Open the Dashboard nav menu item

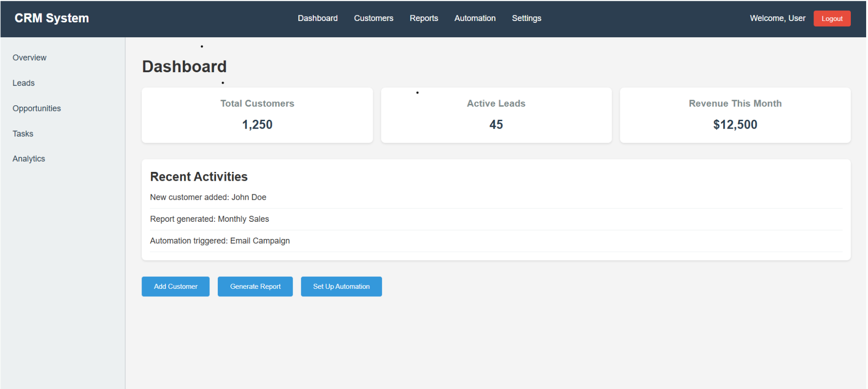tap(317, 18)
